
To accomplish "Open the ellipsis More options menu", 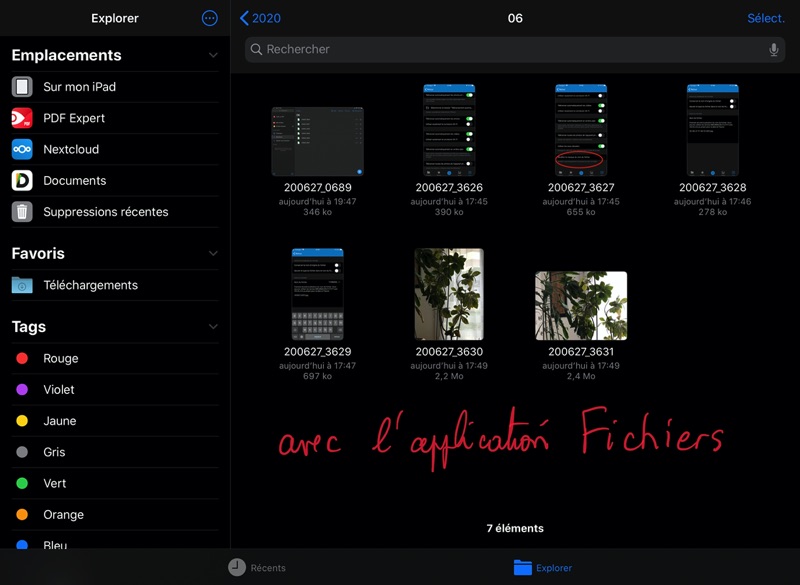I will [x=209, y=18].
